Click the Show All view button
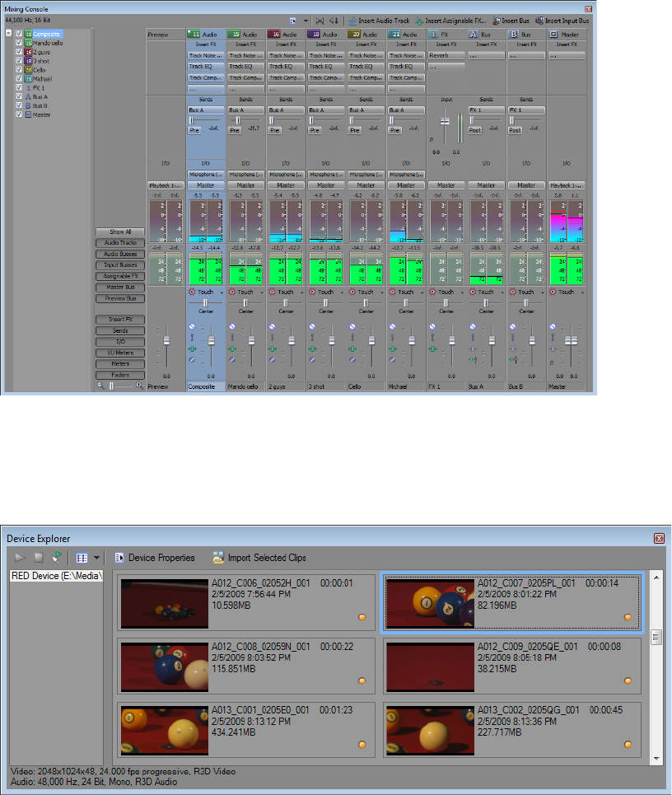672x795 pixels. [120, 231]
